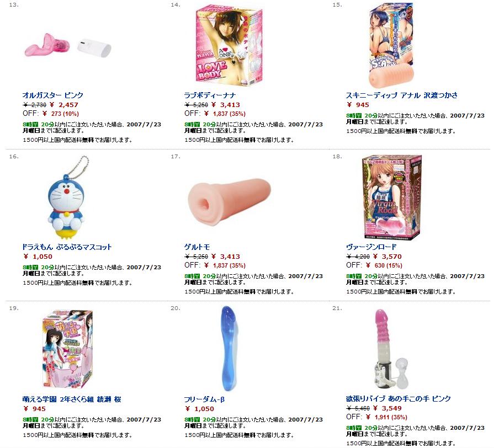Screen dimensions: 494x448
Task: Open the ラブボディーナナ product title
Action: (210, 95)
